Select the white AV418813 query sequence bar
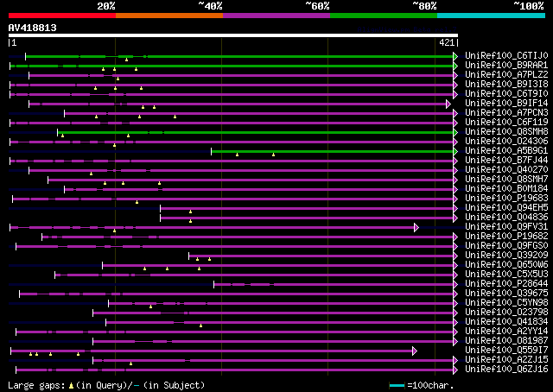 (233, 35)
